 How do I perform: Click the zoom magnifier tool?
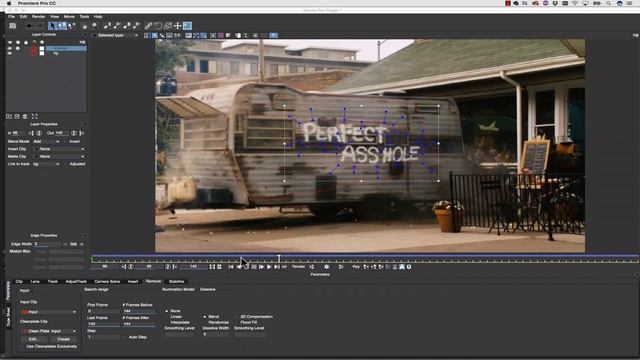coord(95,26)
